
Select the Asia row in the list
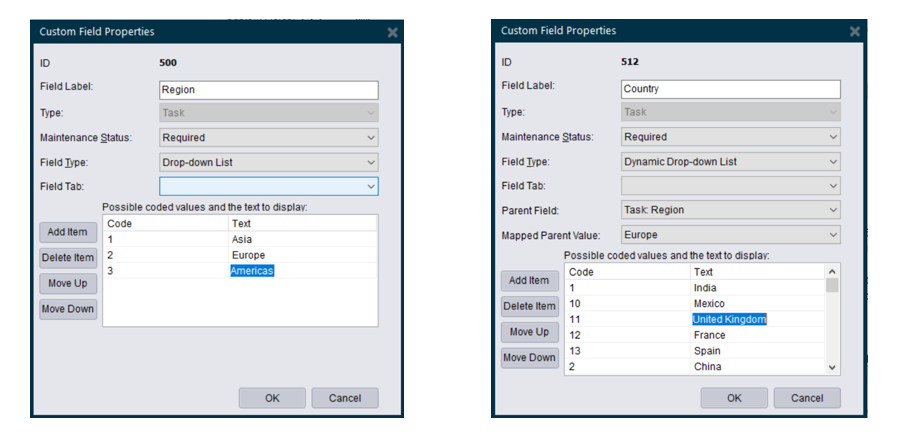(240, 240)
